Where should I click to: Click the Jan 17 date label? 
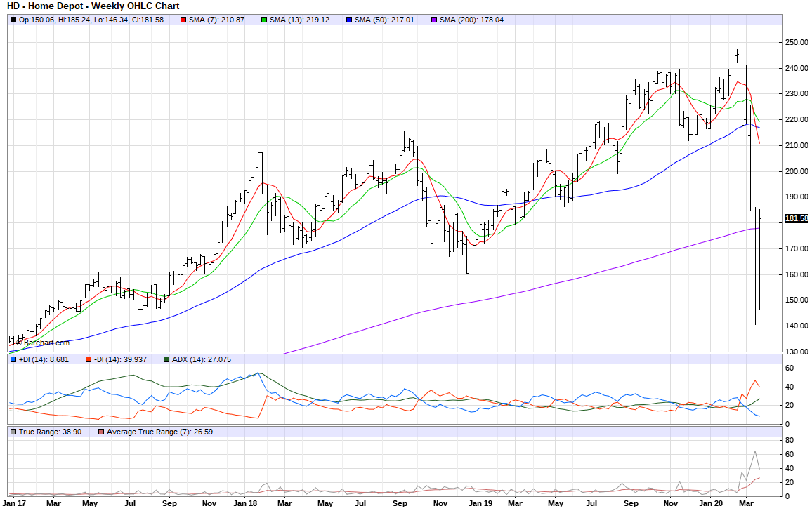[x=14, y=503]
